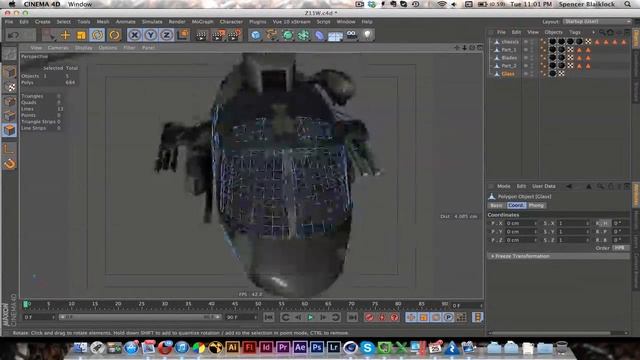640x360 pixels.
Task: Open the Script menu
Action: tap(324, 22)
